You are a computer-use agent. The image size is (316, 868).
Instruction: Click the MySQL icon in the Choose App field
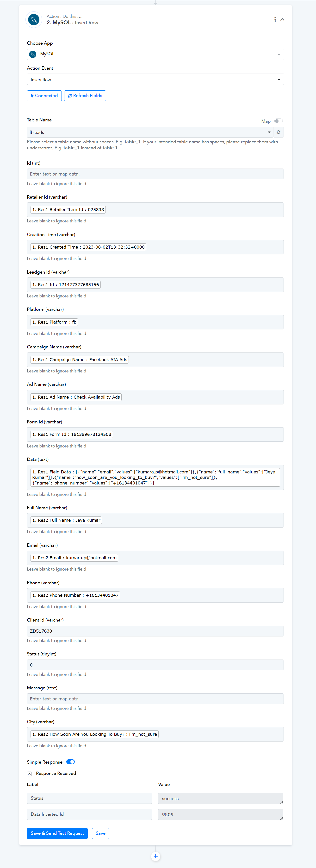(x=33, y=54)
